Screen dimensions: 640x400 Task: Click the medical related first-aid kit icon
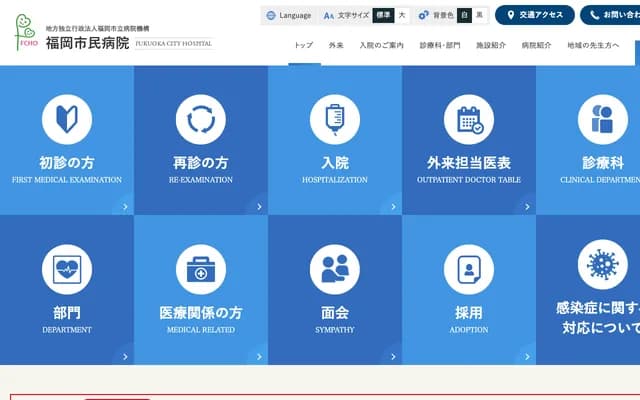click(x=201, y=268)
